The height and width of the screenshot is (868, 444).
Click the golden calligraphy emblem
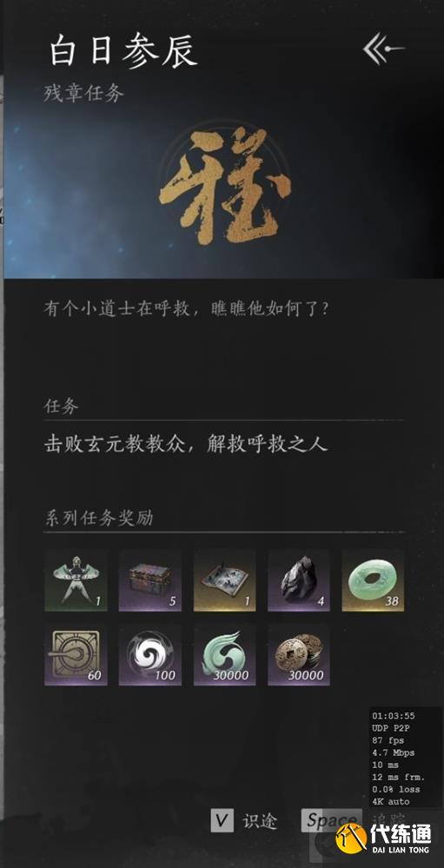coord(225,185)
